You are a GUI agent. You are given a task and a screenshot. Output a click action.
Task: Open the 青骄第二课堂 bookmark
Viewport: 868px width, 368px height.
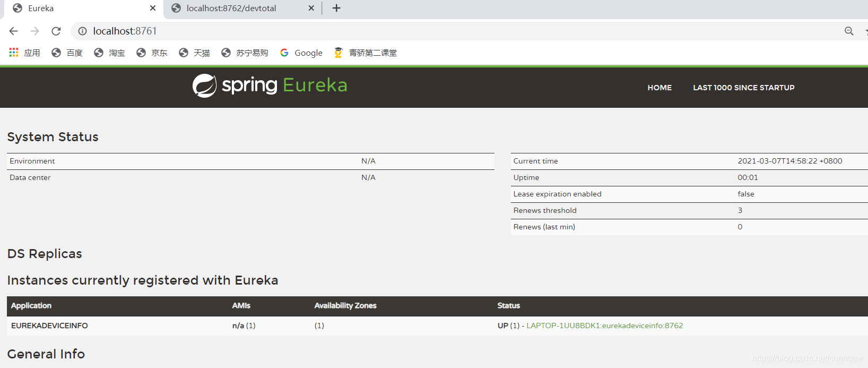tap(366, 53)
